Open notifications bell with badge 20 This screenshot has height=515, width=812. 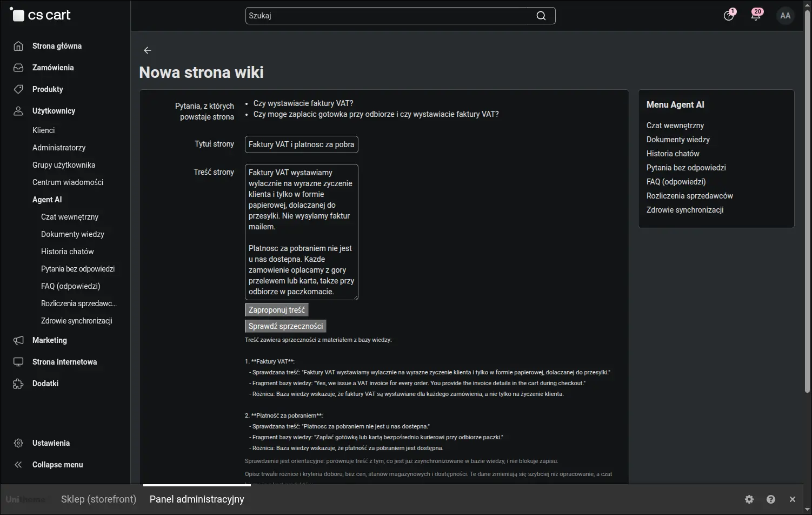tap(756, 15)
